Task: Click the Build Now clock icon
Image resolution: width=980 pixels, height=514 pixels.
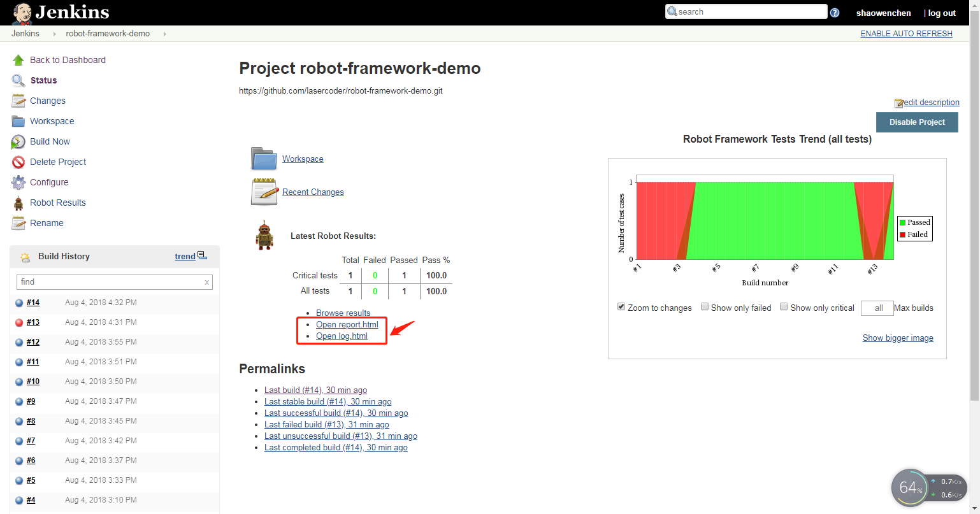Action: [18, 141]
